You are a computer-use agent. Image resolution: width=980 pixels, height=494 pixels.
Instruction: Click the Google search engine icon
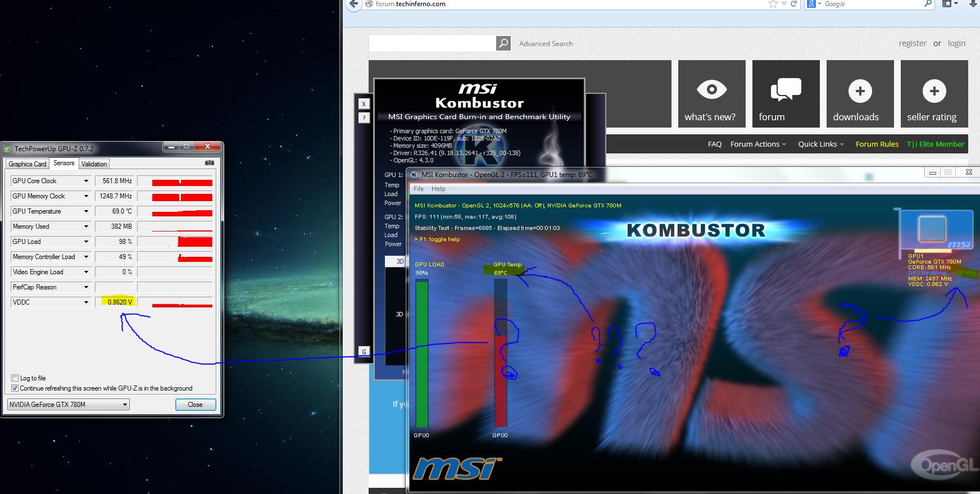point(811,4)
